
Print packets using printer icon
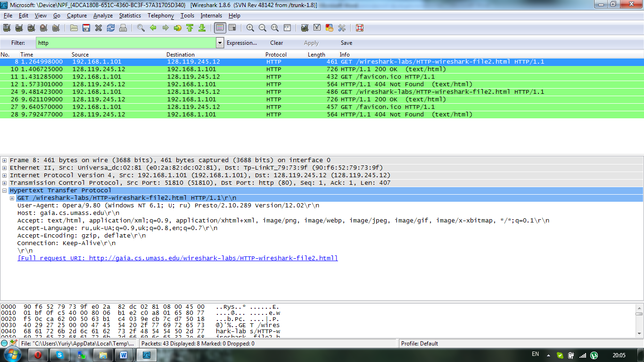click(123, 28)
